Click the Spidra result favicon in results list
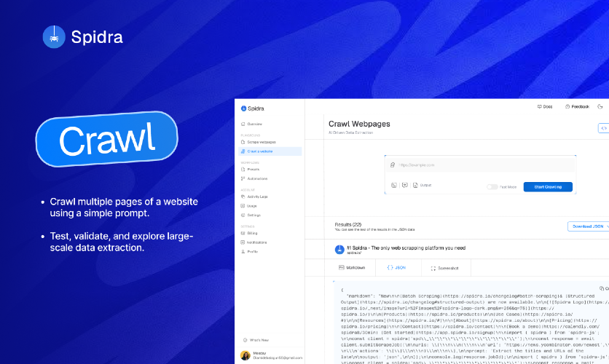The image size is (609, 364). (339, 250)
